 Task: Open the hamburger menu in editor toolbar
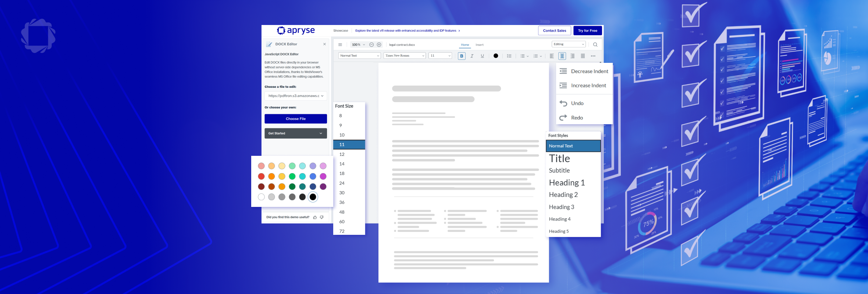click(x=340, y=44)
